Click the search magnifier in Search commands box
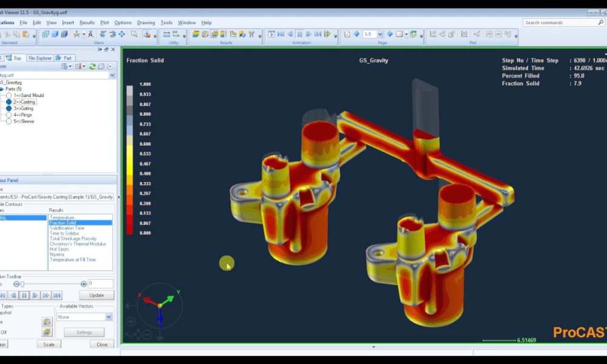Image resolution: width=607 pixels, height=364 pixels. (600, 22)
